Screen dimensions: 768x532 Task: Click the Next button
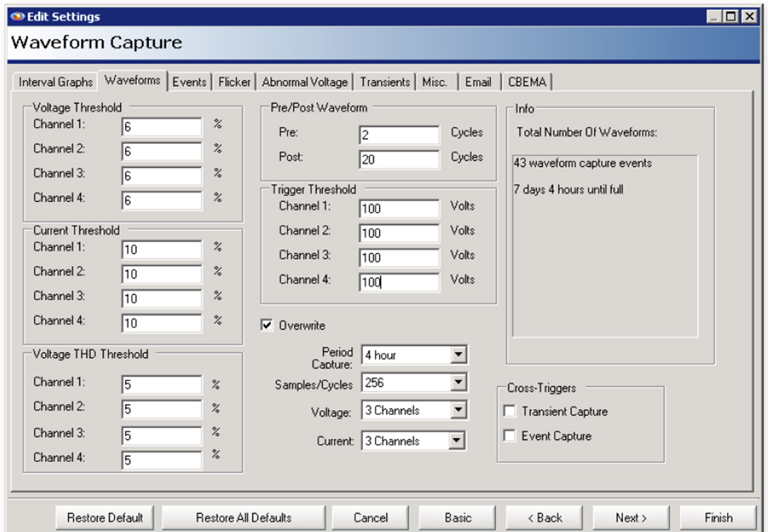coord(632,517)
